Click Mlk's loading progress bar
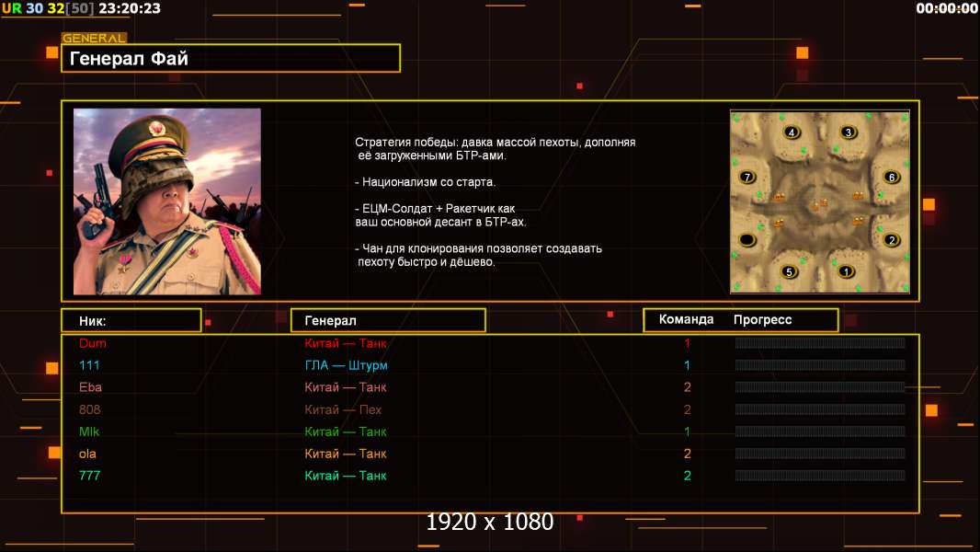This screenshot has width=980, height=552. [x=820, y=431]
